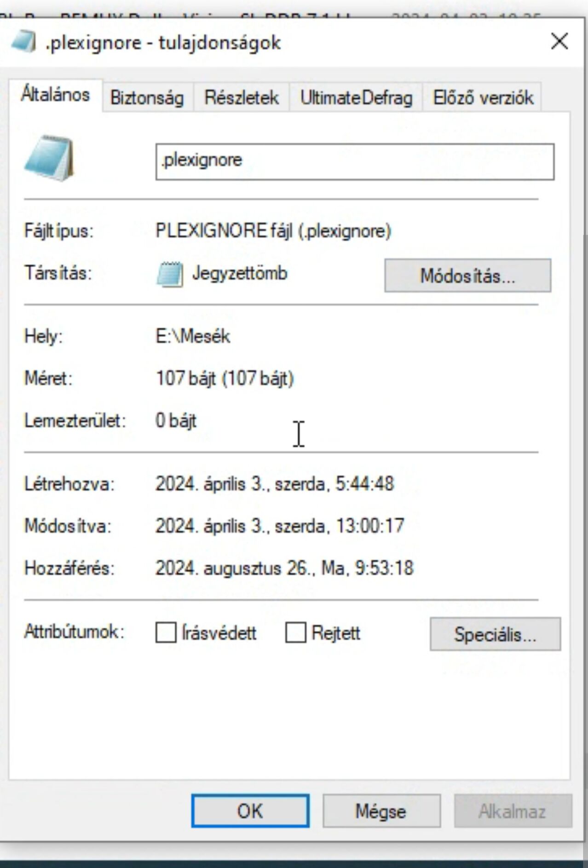
Task: Click into the .plexignore filename field
Action: (355, 161)
